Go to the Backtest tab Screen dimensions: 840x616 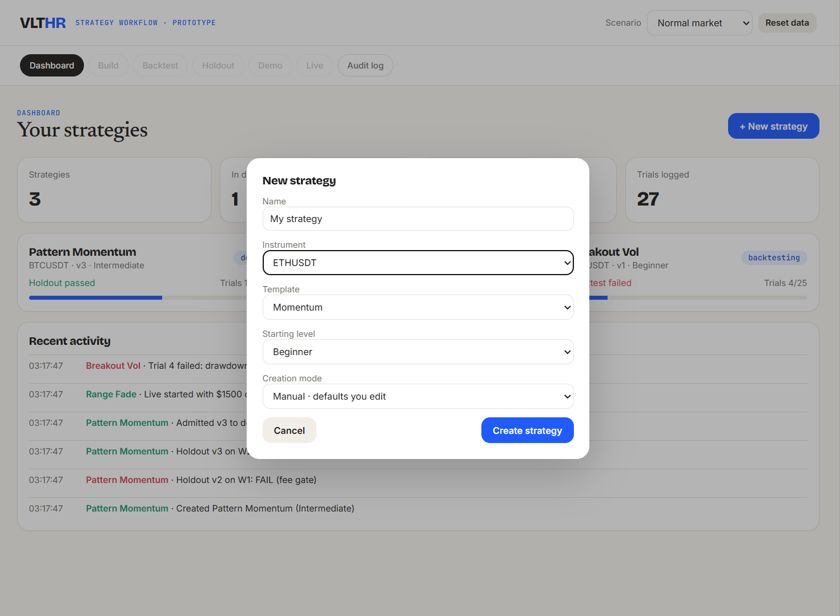(x=160, y=66)
